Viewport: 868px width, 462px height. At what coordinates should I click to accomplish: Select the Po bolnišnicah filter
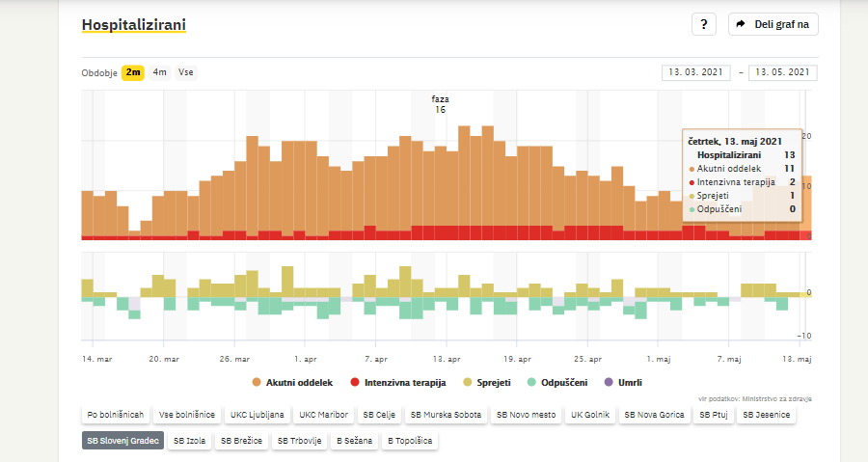tap(116, 415)
